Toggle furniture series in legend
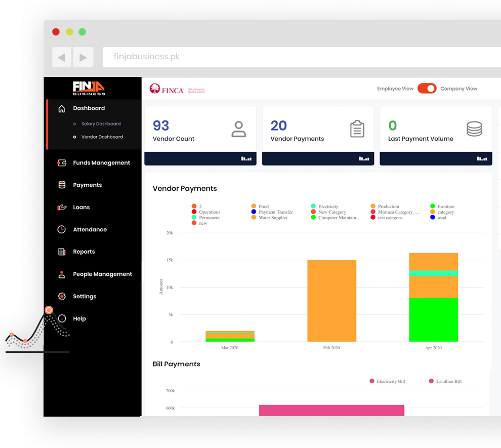This screenshot has width=501, height=448. coord(442,206)
